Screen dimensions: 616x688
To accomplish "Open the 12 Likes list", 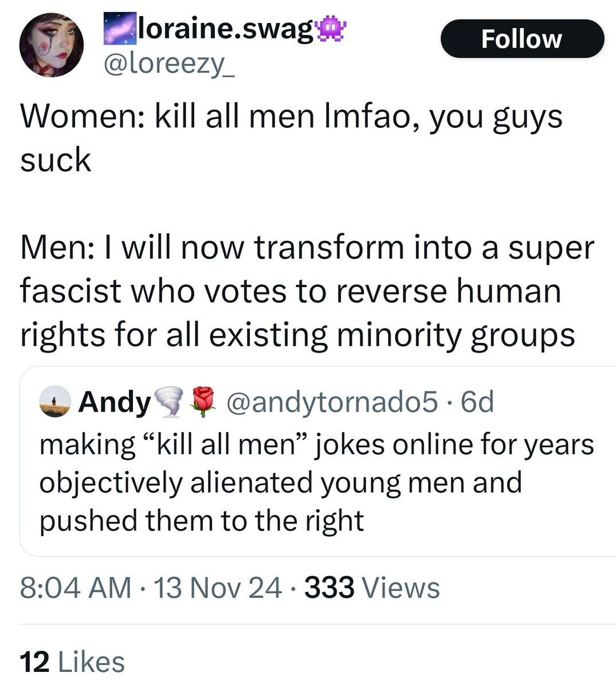I will click(72, 662).
